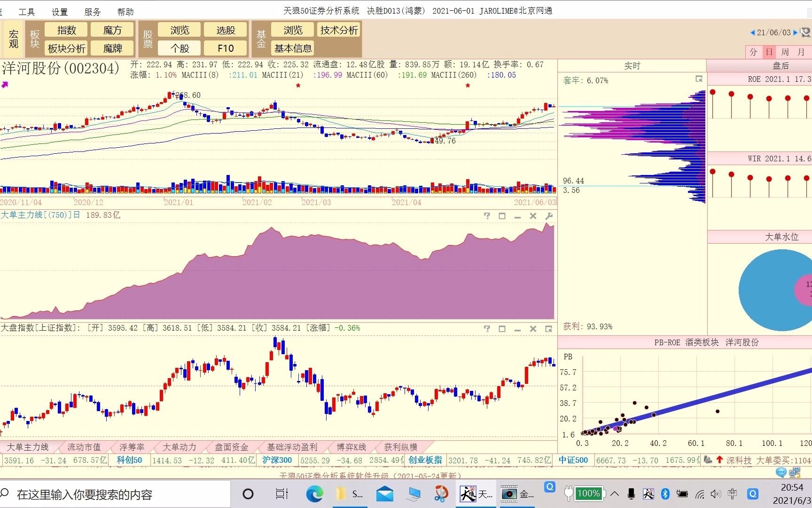This screenshot has height=508, width=812.
Task: Click the network computers icon at bottom right
Action: click(795, 472)
